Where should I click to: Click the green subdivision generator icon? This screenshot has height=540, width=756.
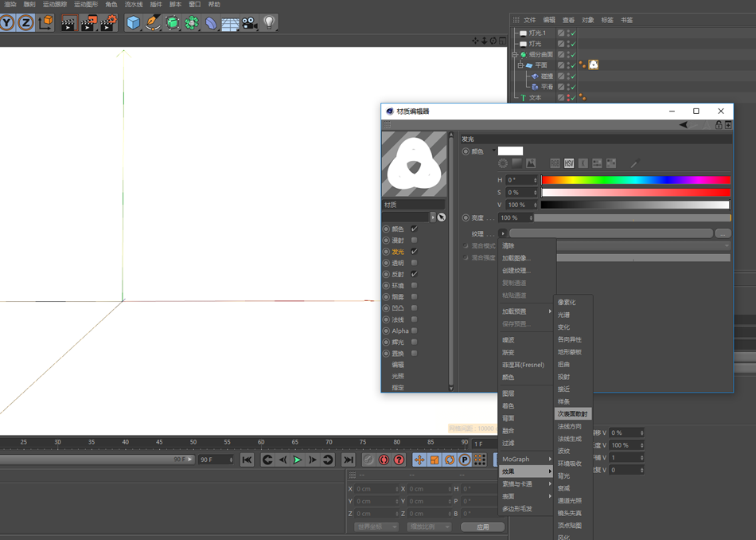(172, 22)
